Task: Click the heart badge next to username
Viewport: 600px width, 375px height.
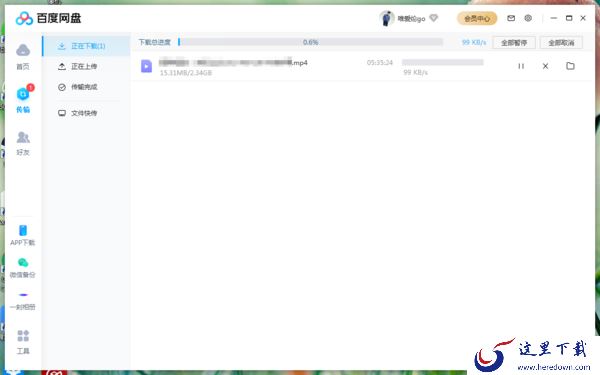Action: pos(434,18)
